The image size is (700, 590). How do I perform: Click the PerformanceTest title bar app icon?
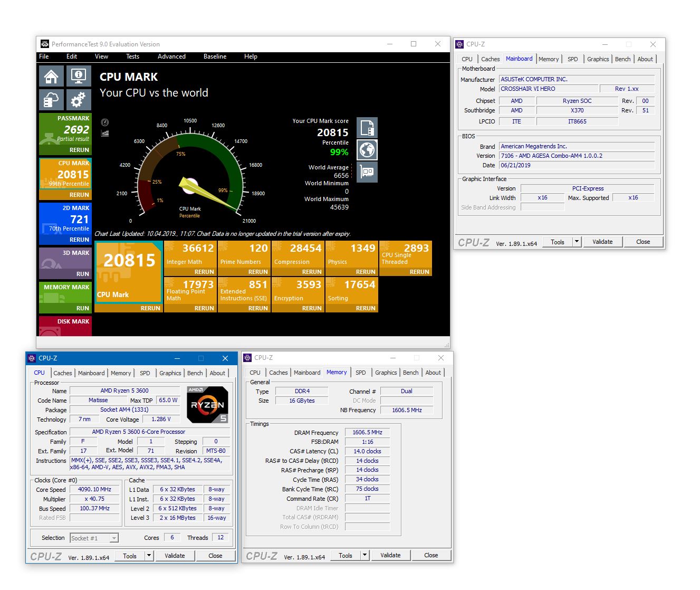[x=45, y=44]
